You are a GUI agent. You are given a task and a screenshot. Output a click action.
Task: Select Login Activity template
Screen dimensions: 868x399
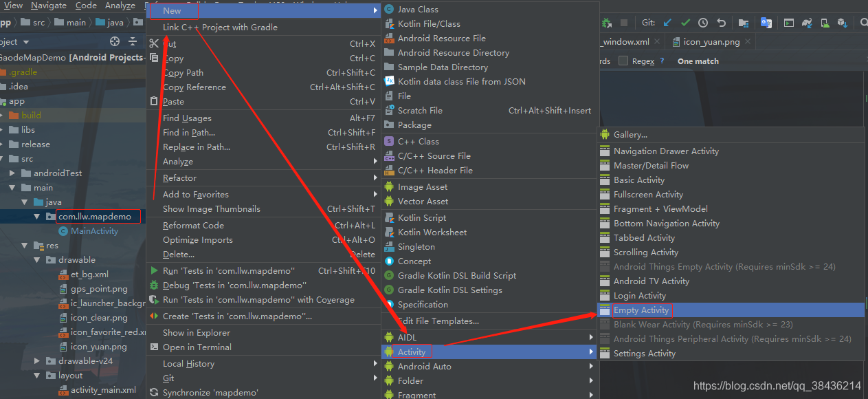coord(731,296)
